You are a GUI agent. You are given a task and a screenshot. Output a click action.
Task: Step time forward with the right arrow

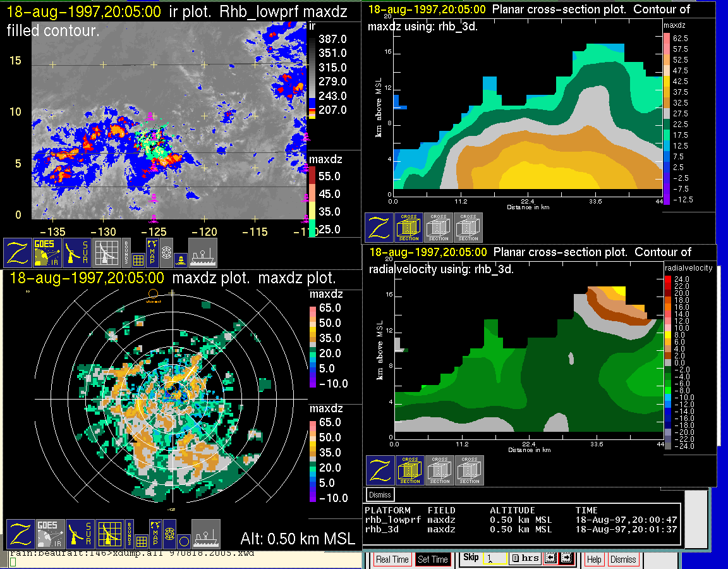[x=566, y=559]
